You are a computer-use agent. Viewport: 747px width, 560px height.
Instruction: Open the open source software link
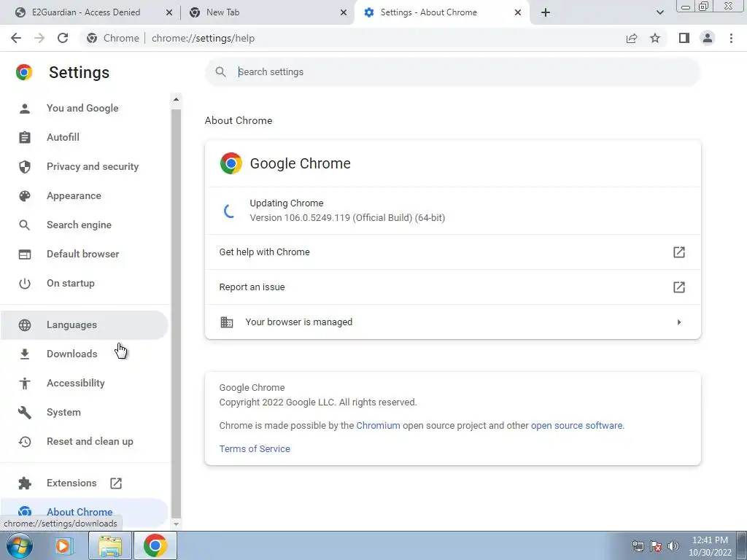click(576, 426)
